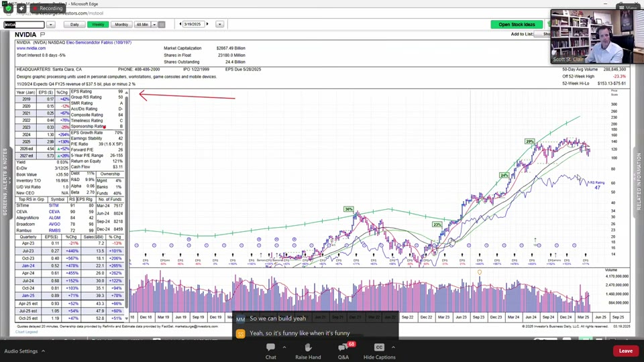Click Market Capitalization value $2867.49 Billion
This screenshot has width=644, height=362.
tap(231, 48)
